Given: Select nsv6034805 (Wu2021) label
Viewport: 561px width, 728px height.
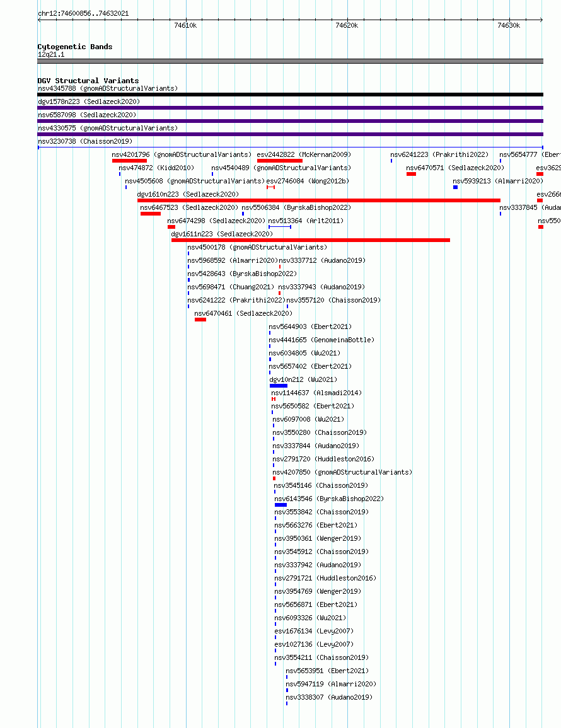Looking at the screenshot, I should click(x=304, y=353).
